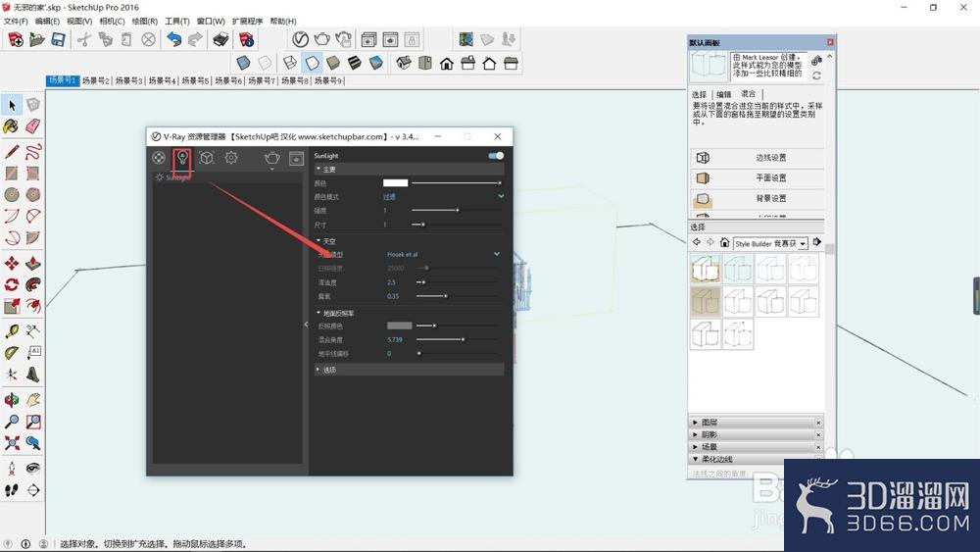Go to styles home folder icon
The image size is (980, 552).
click(724, 242)
